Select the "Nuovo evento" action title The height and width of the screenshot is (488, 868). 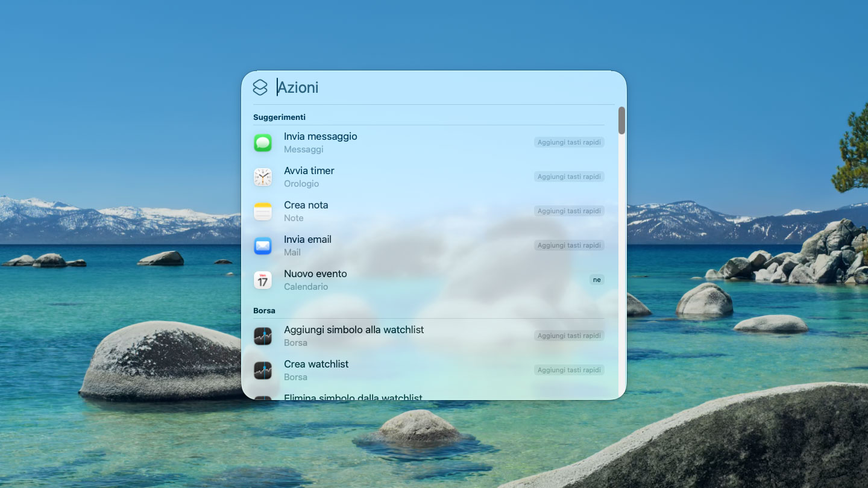click(x=315, y=274)
